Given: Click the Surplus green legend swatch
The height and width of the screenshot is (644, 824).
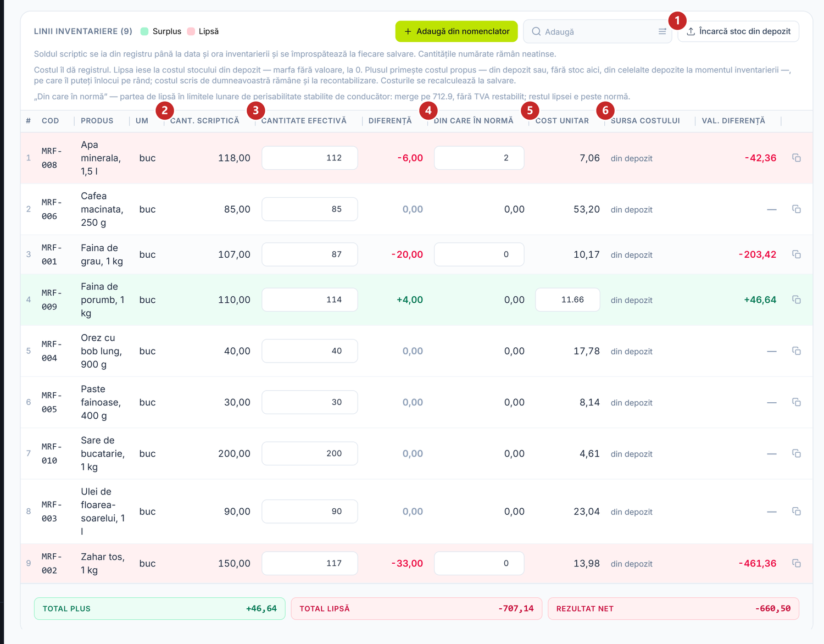Looking at the screenshot, I should coord(144,31).
